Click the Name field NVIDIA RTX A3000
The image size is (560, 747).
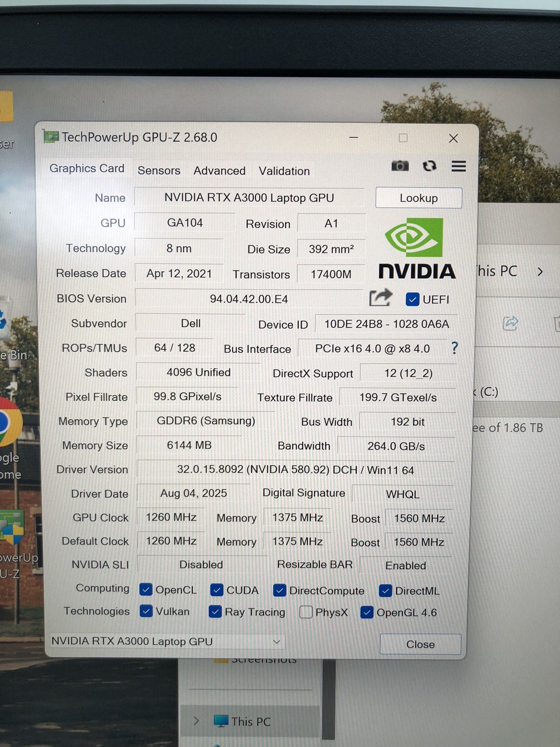click(x=249, y=197)
